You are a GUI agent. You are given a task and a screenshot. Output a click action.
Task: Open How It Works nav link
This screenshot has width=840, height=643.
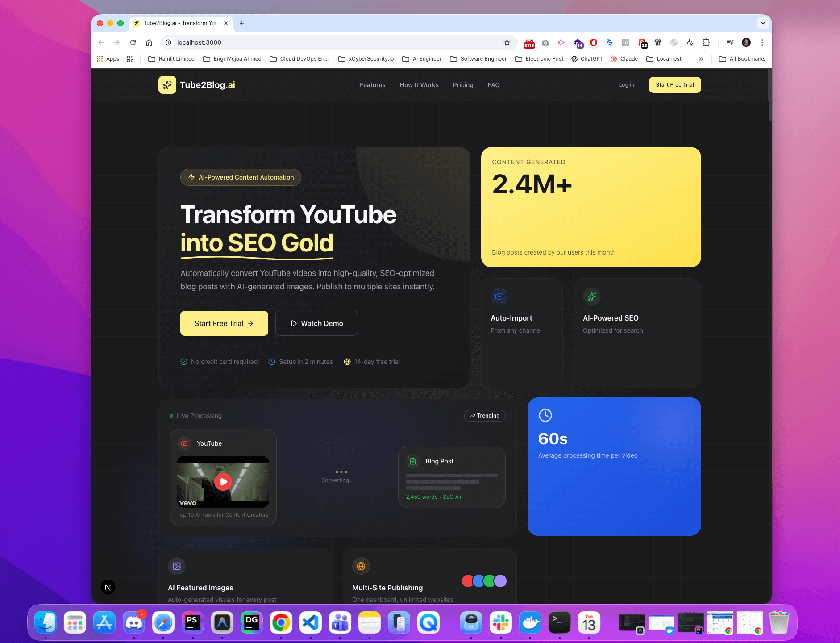(x=419, y=85)
